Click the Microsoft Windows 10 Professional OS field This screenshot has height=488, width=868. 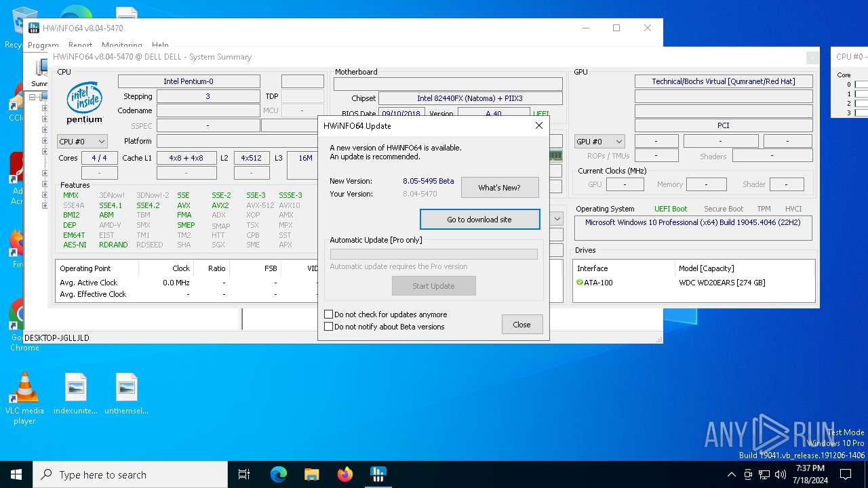pyautogui.click(x=693, y=228)
